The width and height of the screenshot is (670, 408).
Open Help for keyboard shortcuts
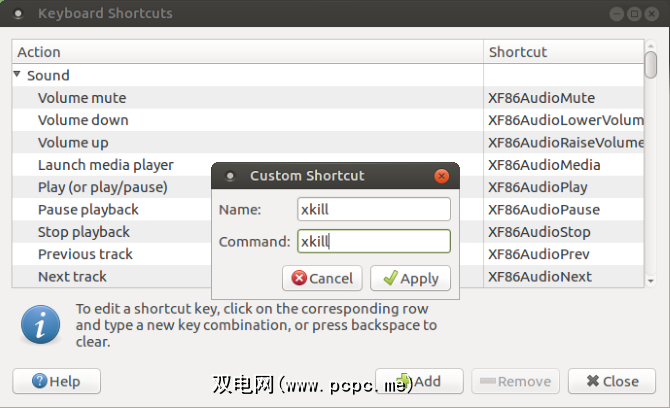pos(56,381)
